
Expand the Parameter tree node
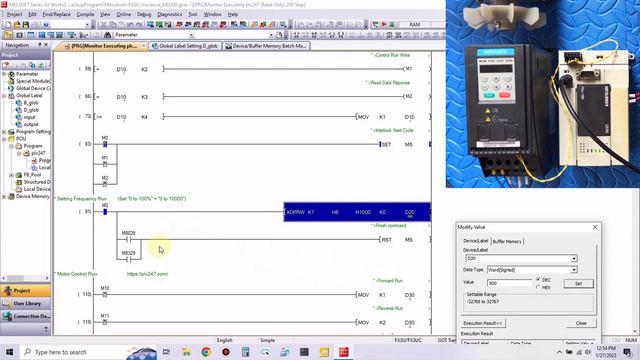[x=4, y=74]
